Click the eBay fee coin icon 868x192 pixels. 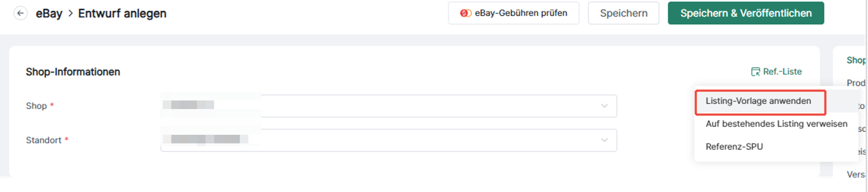pyautogui.click(x=466, y=13)
